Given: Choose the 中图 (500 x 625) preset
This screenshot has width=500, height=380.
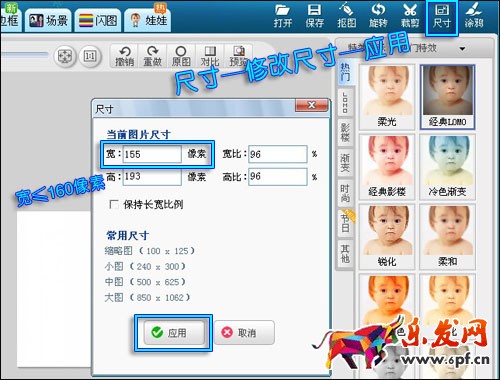Looking at the screenshot, I should click(145, 282).
